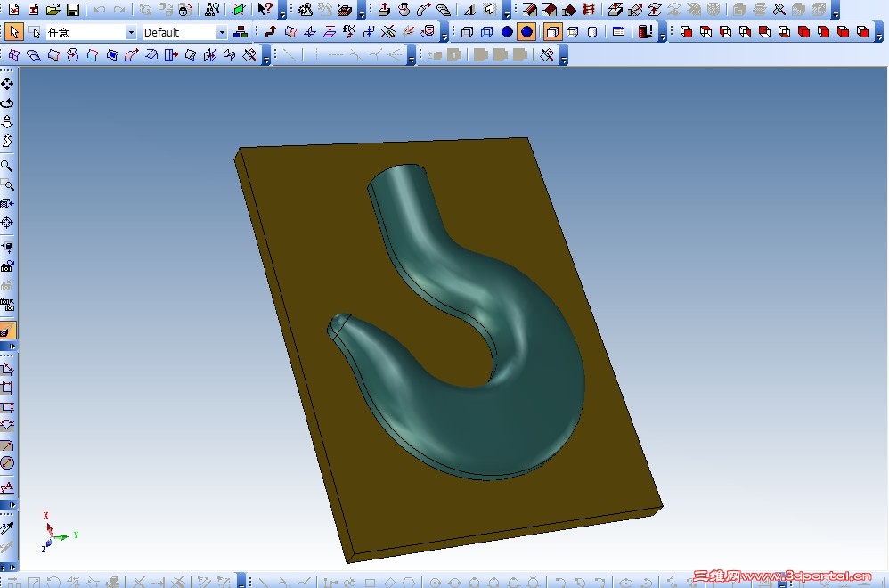Click the extrude box with arrow icon
Viewport: 889px width, 588px height.
[x=385, y=9]
